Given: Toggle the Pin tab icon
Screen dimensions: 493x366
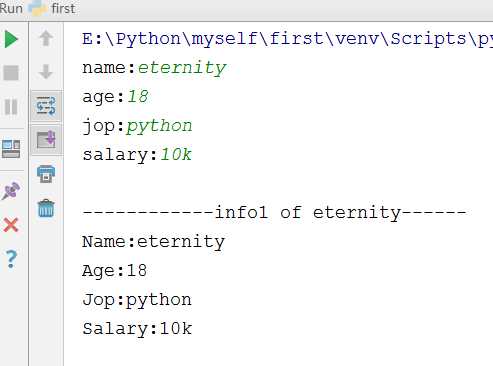Looking at the screenshot, I should pyautogui.click(x=11, y=191).
